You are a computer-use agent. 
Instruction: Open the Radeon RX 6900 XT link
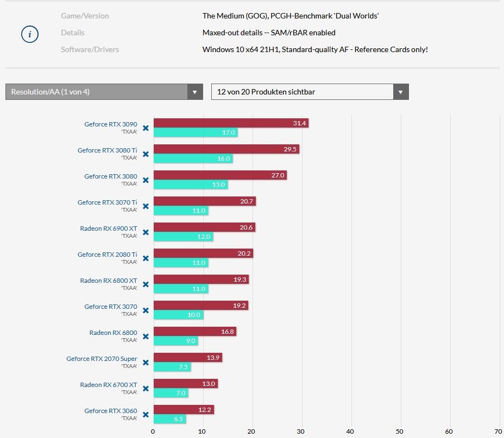(x=109, y=228)
